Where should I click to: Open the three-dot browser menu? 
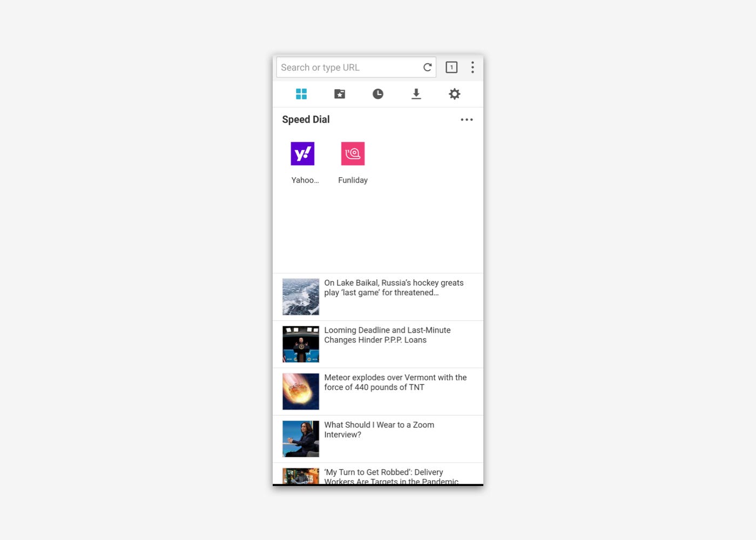pyautogui.click(x=473, y=67)
